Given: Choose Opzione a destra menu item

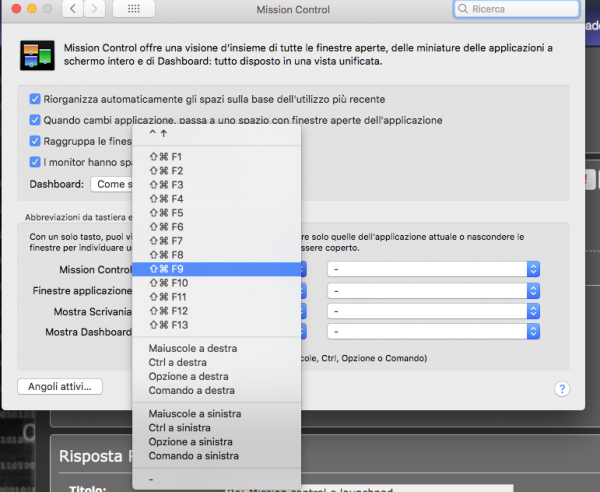Looking at the screenshot, I should pyautogui.click(x=217, y=376).
